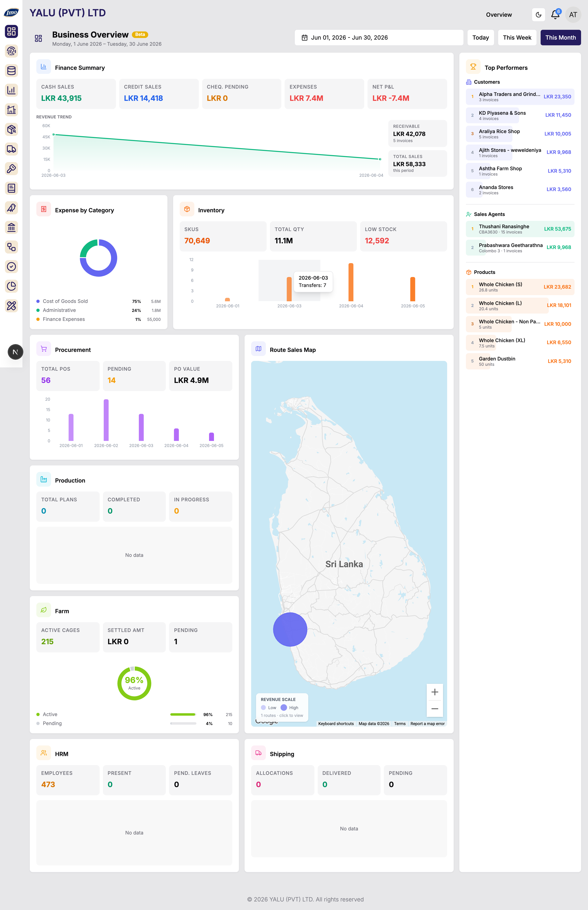
Task: Open the database icon in sidebar
Action: pos(11,71)
